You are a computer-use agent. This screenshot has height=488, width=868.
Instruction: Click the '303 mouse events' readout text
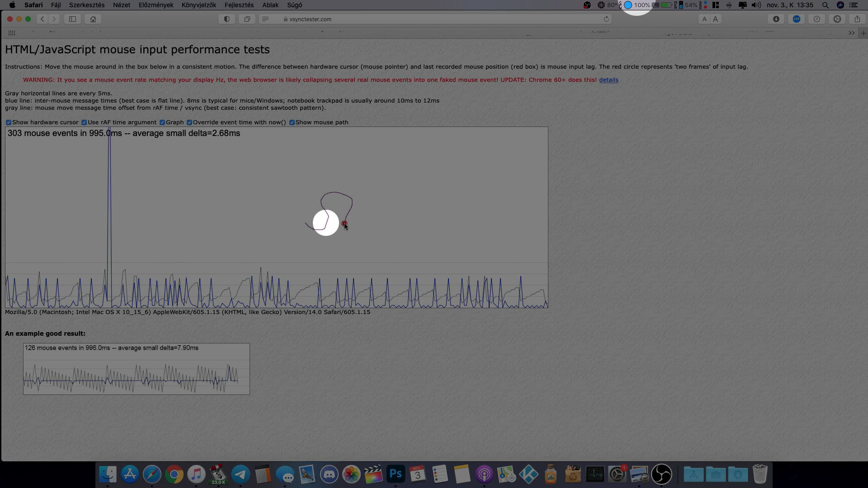click(x=124, y=133)
